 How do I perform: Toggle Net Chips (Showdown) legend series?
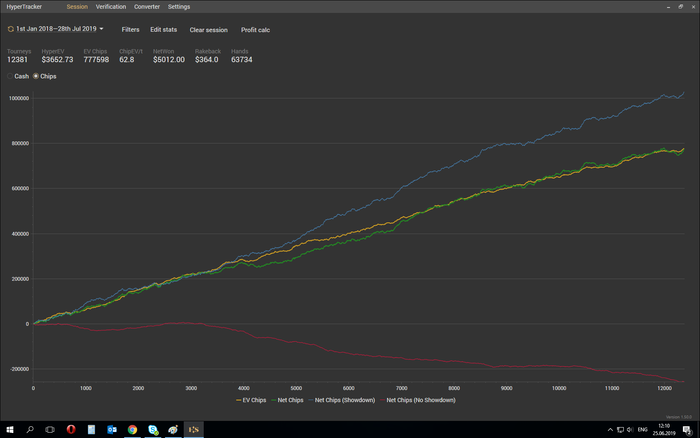[342, 400]
